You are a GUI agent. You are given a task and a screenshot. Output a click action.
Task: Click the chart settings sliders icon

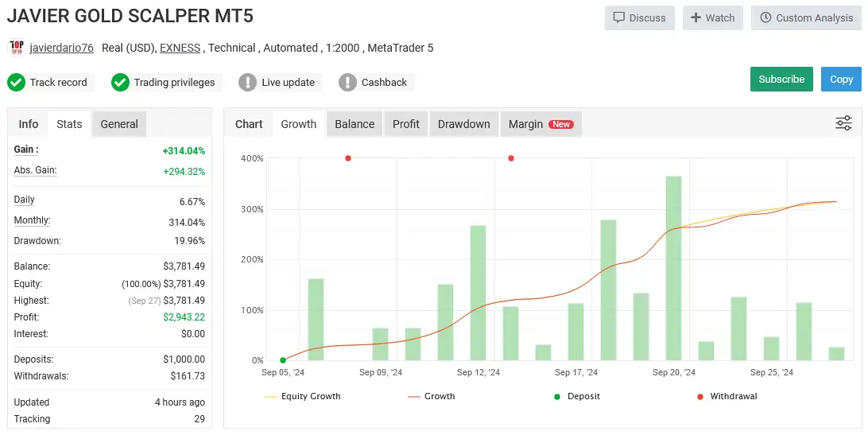click(x=843, y=123)
